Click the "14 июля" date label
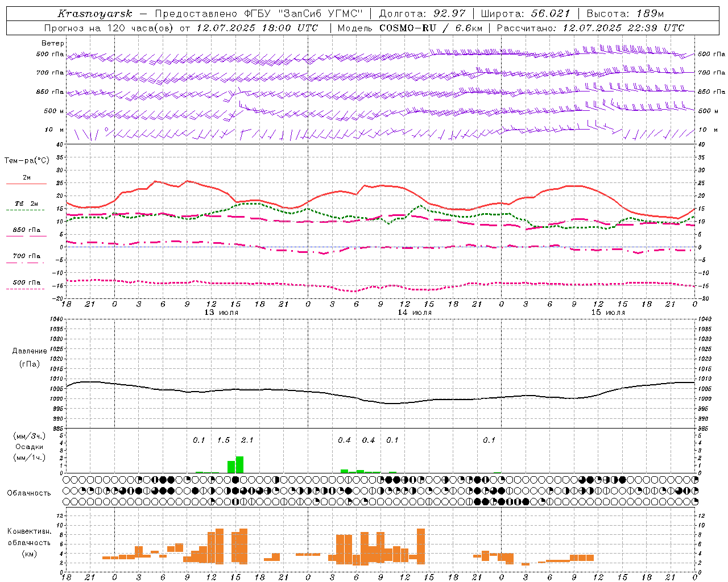The height and width of the screenshot is (582, 728). pyautogui.click(x=415, y=313)
